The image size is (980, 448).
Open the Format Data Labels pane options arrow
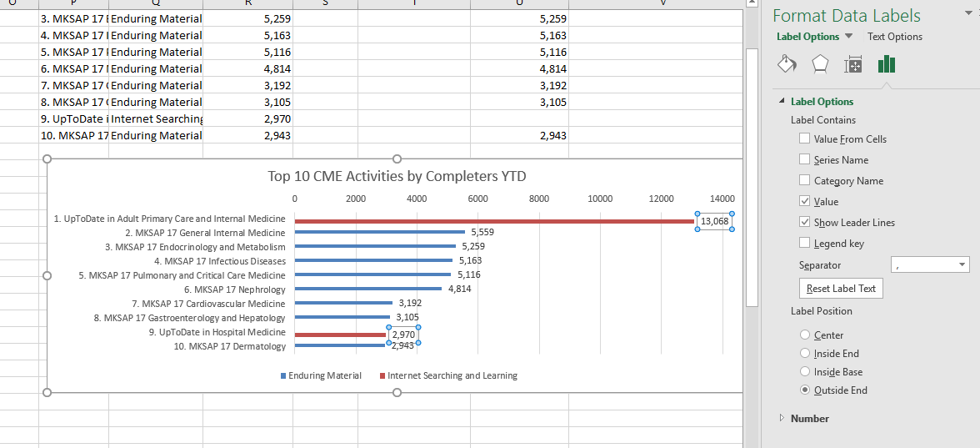tap(968, 13)
